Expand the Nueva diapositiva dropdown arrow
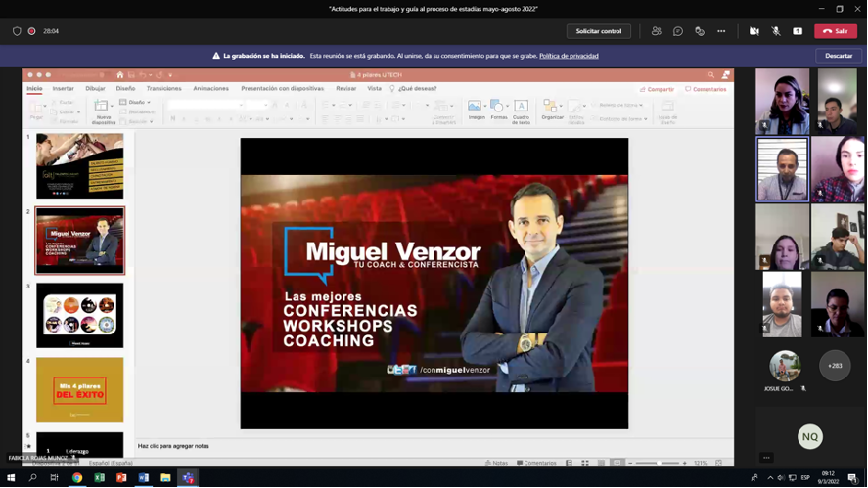 click(x=112, y=105)
